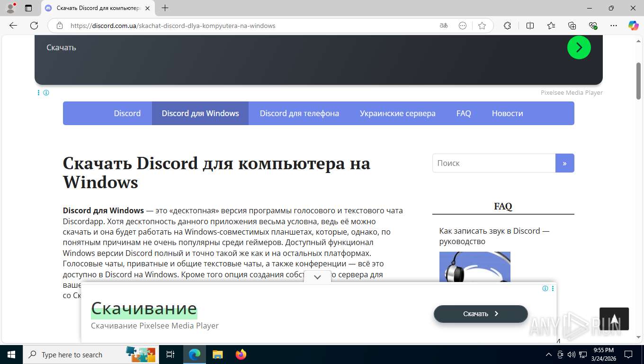Open browser collections

(x=572, y=26)
